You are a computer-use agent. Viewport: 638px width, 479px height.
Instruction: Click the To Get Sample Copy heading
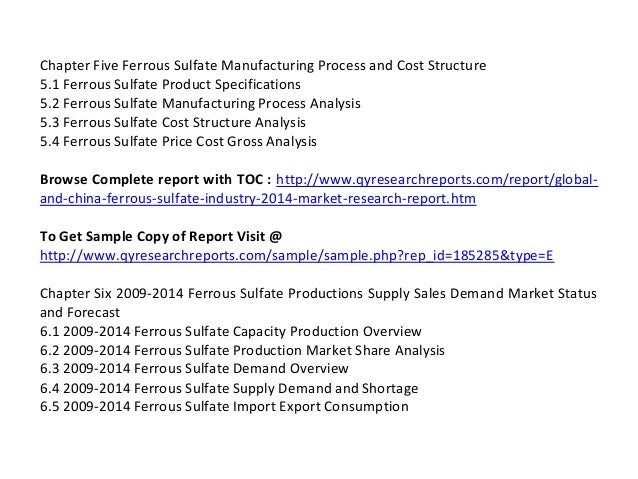[x=161, y=237]
